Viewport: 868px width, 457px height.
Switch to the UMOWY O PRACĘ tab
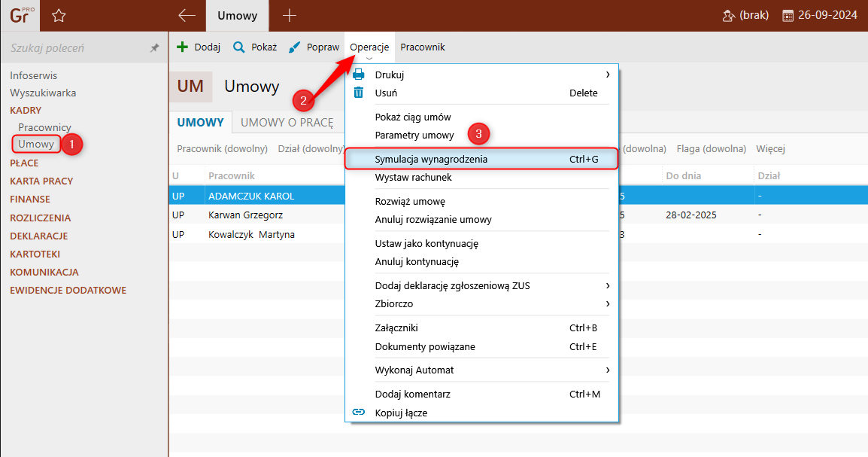(287, 123)
